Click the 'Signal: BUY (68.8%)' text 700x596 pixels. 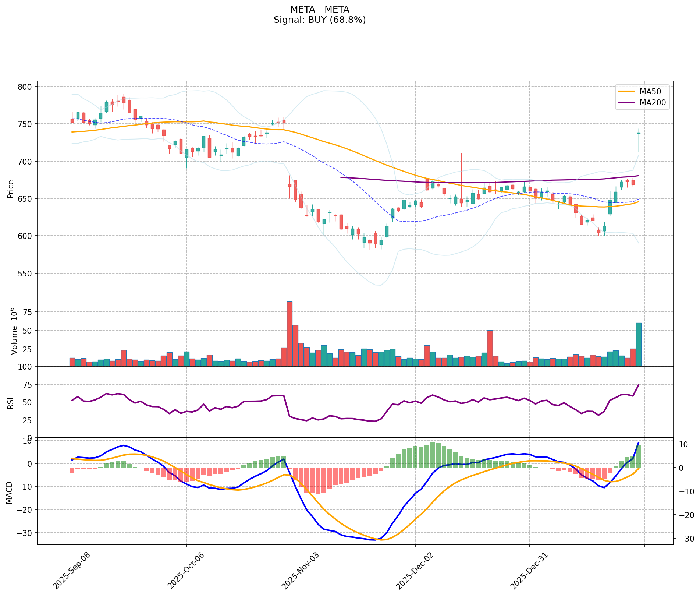[319, 20]
